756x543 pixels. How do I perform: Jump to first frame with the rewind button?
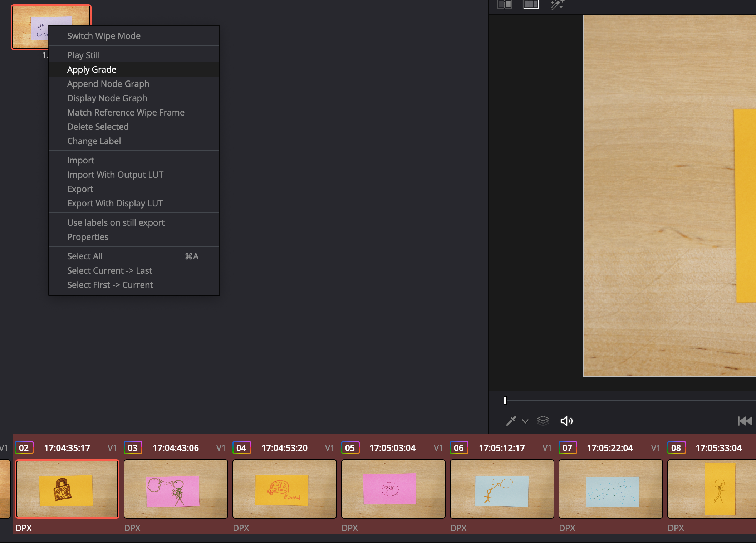(745, 421)
